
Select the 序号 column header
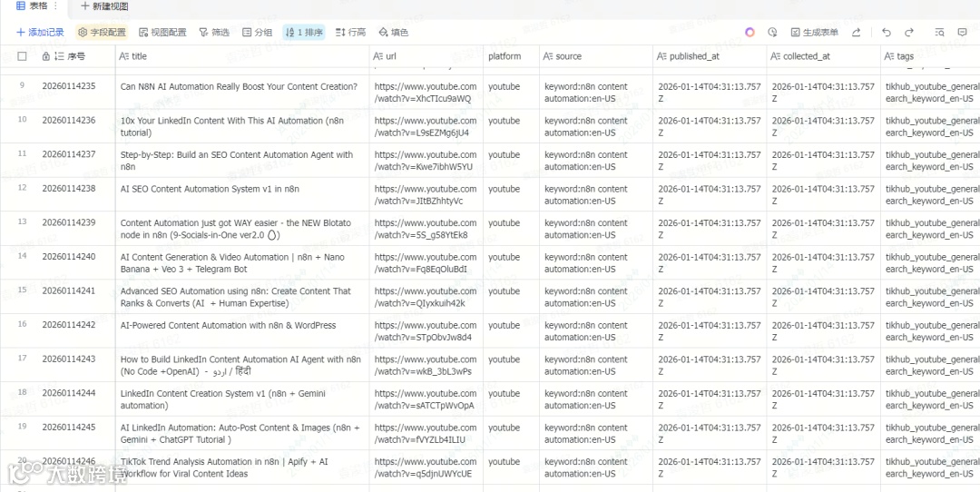coord(75,56)
